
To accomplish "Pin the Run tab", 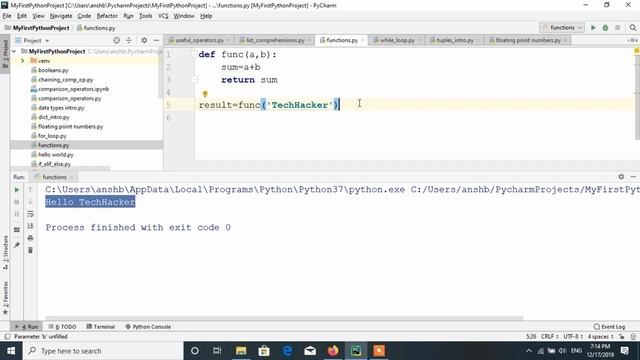I will [x=17, y=245].
